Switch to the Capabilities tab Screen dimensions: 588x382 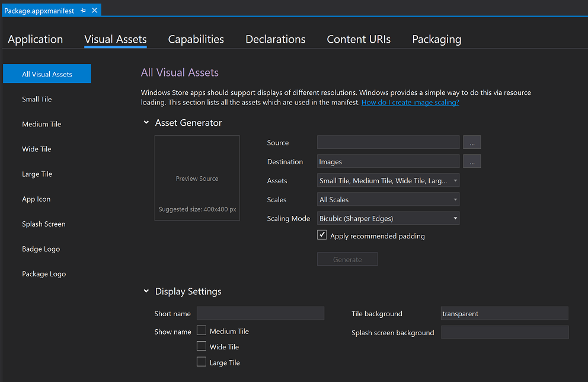[x=196, y=39]
